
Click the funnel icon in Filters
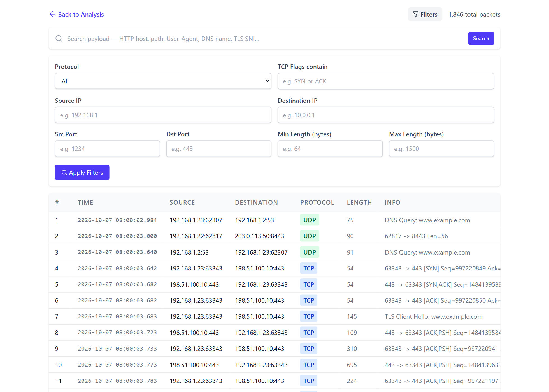click(x=416, y=14)
